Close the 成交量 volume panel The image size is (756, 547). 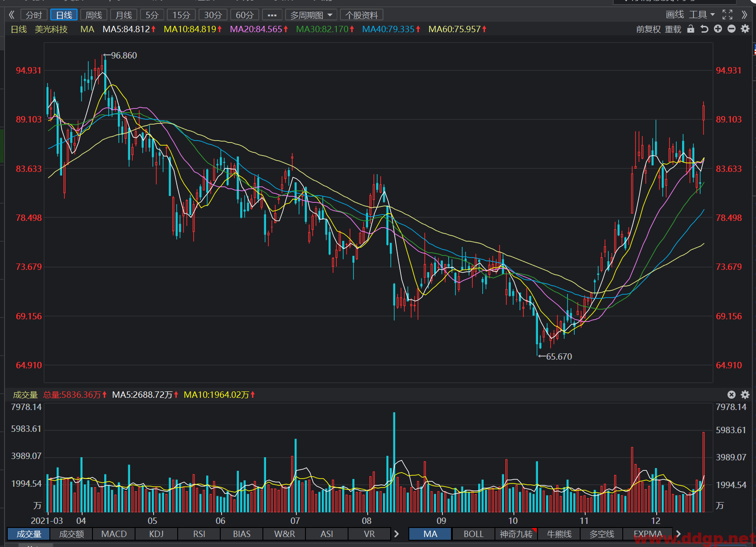(732, 395)
